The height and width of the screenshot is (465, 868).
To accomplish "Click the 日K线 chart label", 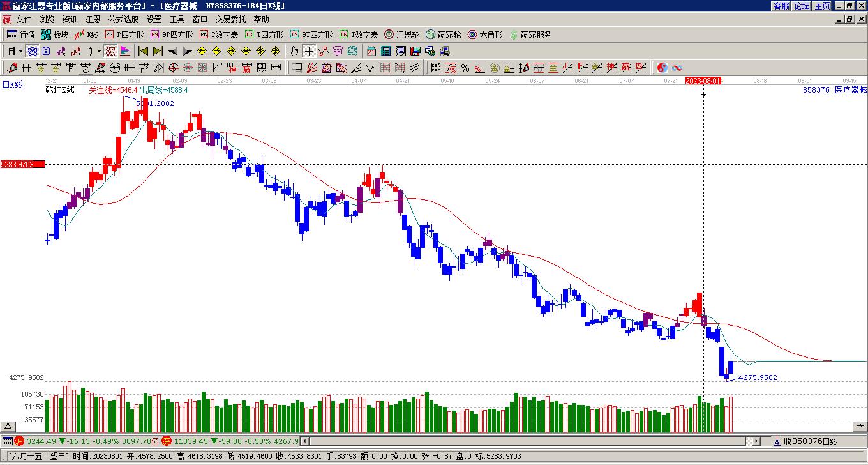I will coord(12,84).
